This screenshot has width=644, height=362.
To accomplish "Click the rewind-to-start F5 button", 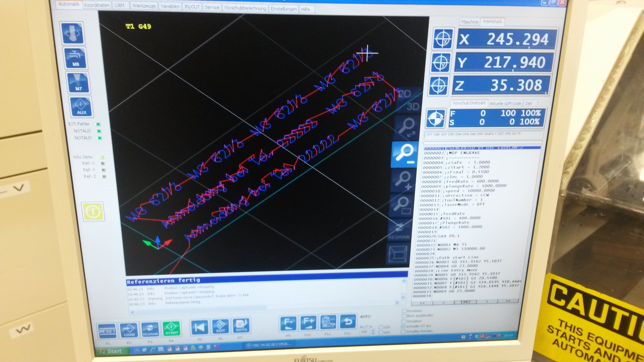I will tap(199, 327).
